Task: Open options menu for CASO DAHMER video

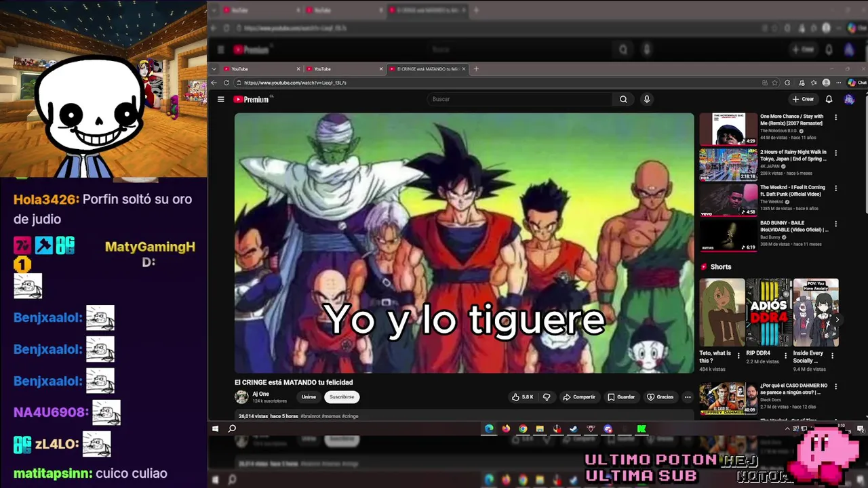Action: point(835,386)
